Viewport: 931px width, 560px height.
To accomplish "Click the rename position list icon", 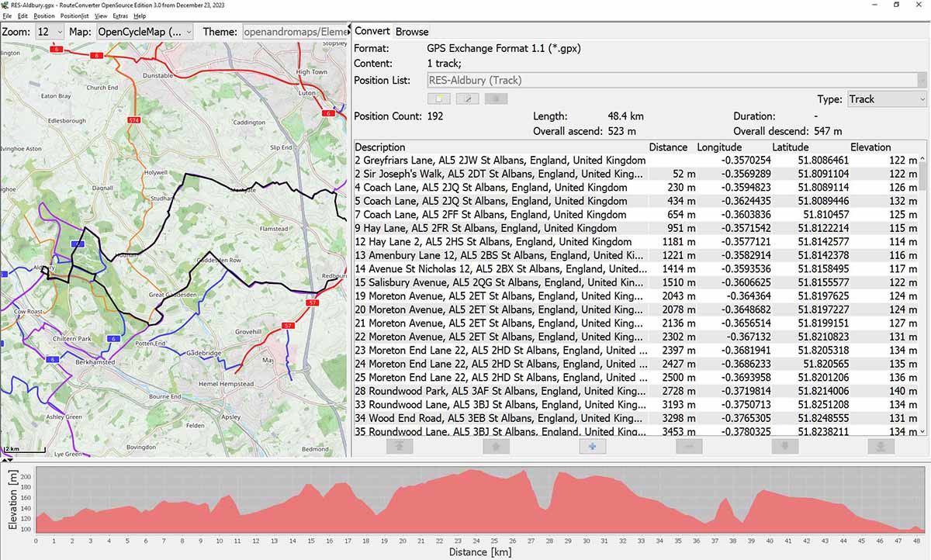I will click(467, 99).
